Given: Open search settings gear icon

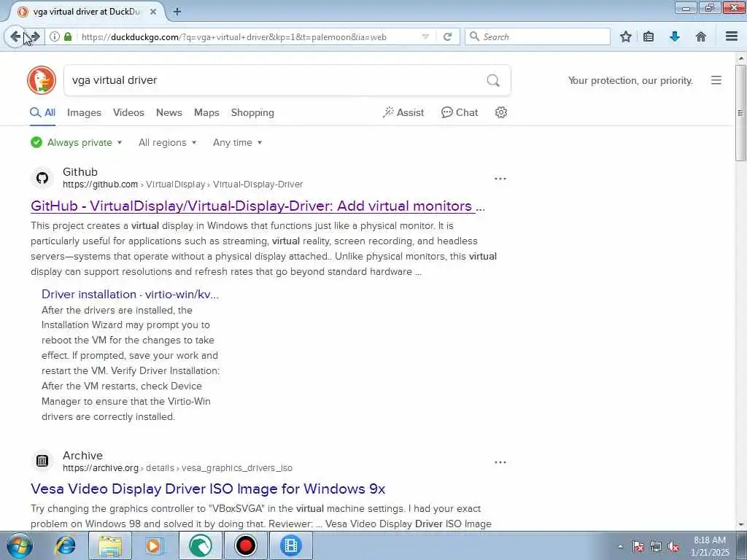Looking at the screenshot, I should pyautogui.click(x=500, y=112).
